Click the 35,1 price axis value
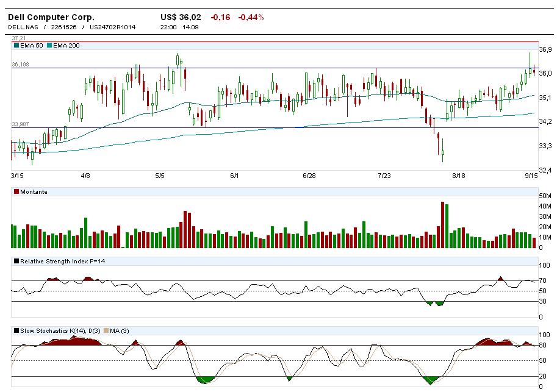This screenshot has height=392, width=557. [545, 98]
